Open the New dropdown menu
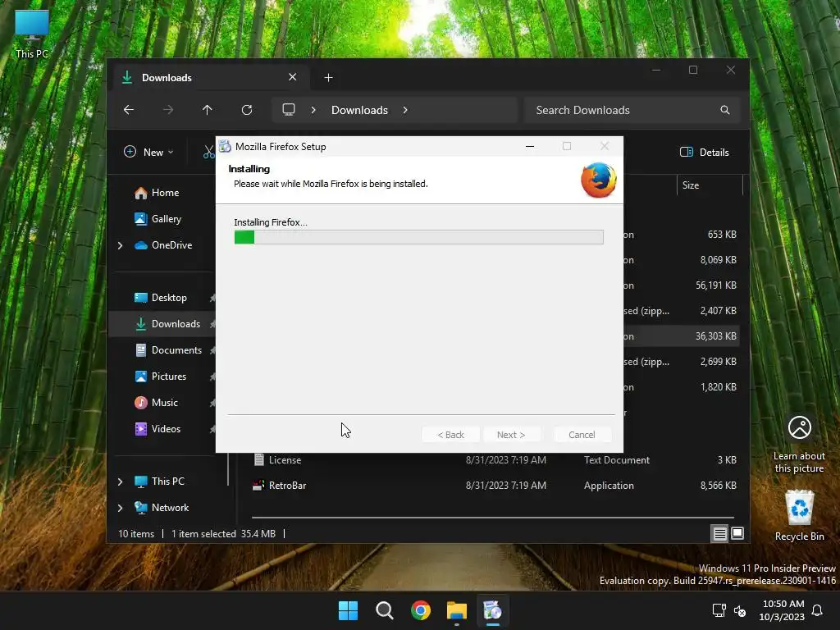840x630 pixels. pyautogui.click(x=149, y=152)
